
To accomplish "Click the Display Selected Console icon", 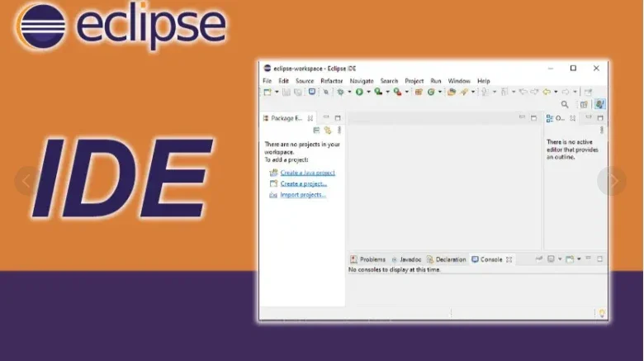I will tap(552, 259).
